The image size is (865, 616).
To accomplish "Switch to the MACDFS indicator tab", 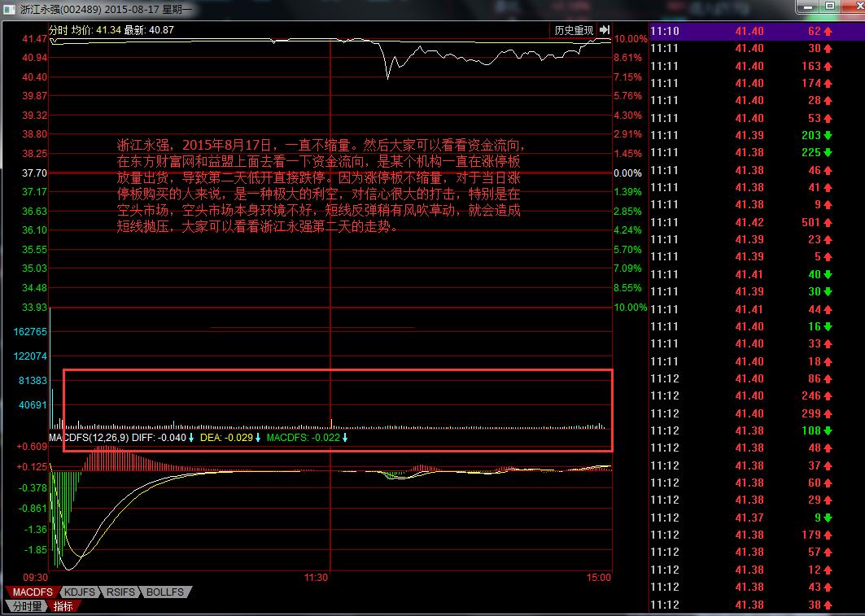I will pyautogui.click(x=31, y=592).
